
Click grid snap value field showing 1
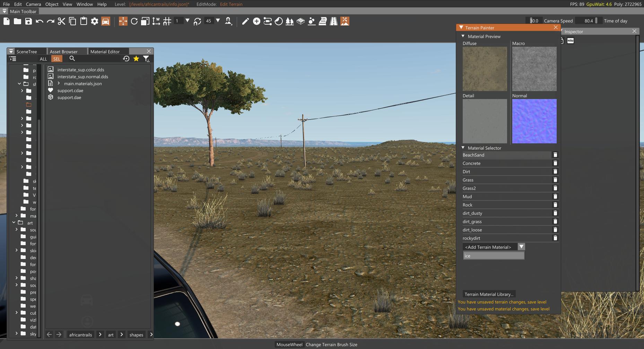pos(178,21)
